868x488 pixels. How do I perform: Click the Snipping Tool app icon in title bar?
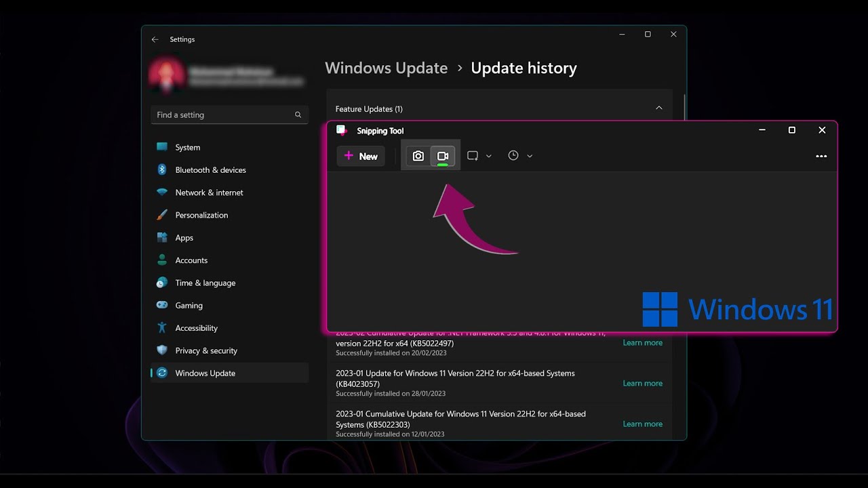point(342,130)
